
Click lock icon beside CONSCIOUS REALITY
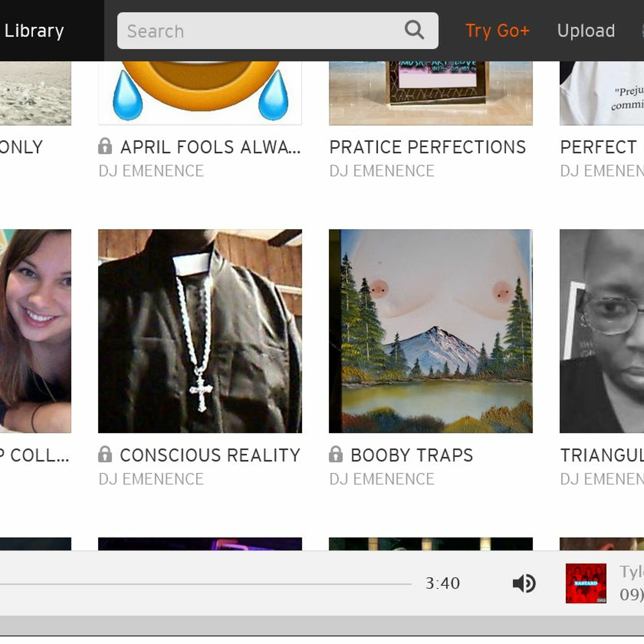coord(105,454)
